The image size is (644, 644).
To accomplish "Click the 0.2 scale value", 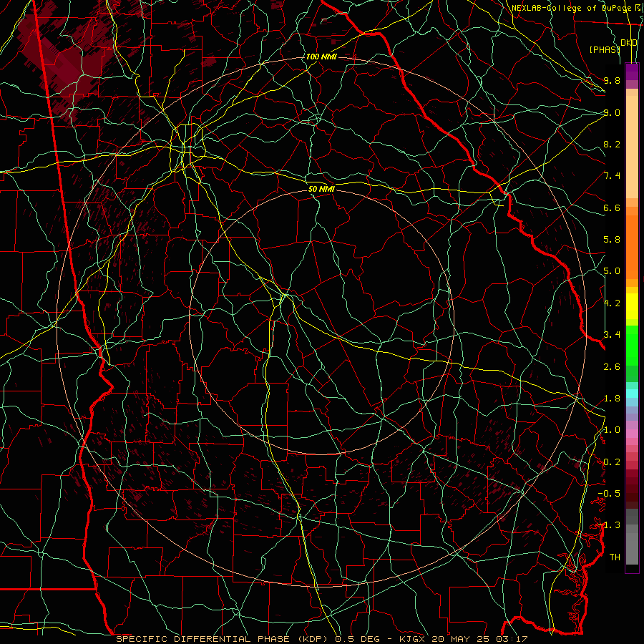I will pos(612,462).
